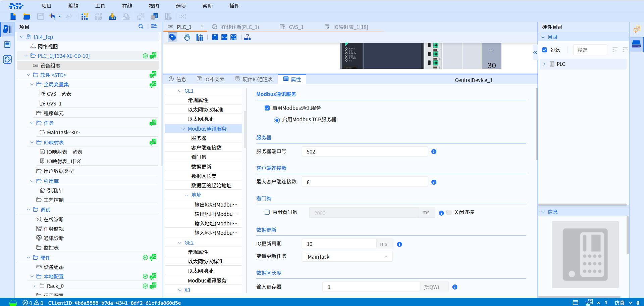Click the new project toolbar icon
Image resolution: width=644 pixels, height=306 pixels.
pos(13,16)
